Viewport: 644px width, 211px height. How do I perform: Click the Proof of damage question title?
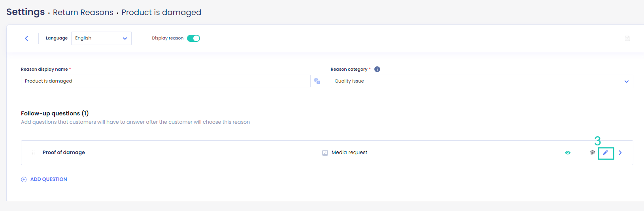coord(64,153)
